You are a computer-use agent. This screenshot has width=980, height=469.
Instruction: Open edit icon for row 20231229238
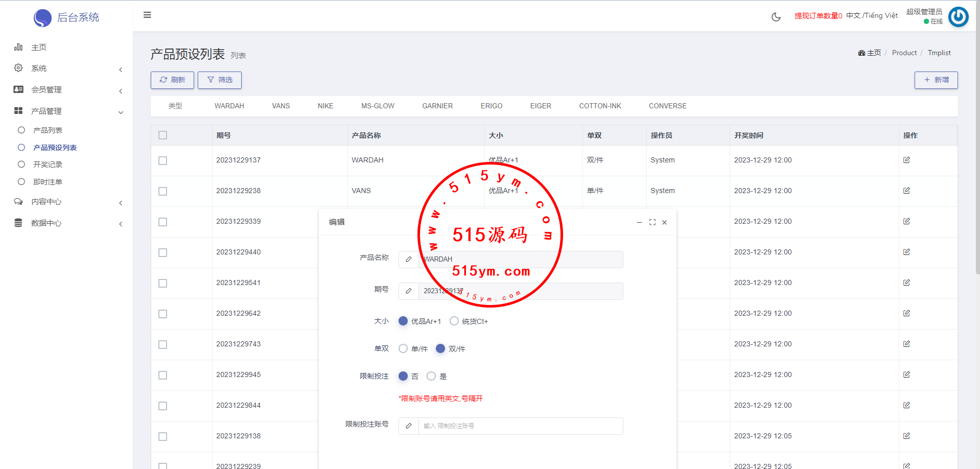click(906, 191)
